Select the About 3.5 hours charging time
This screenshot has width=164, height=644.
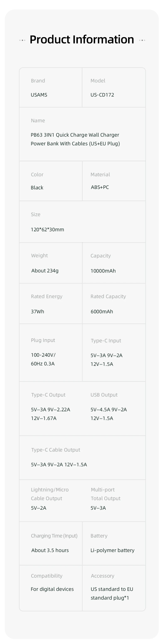tap(50, 550)
